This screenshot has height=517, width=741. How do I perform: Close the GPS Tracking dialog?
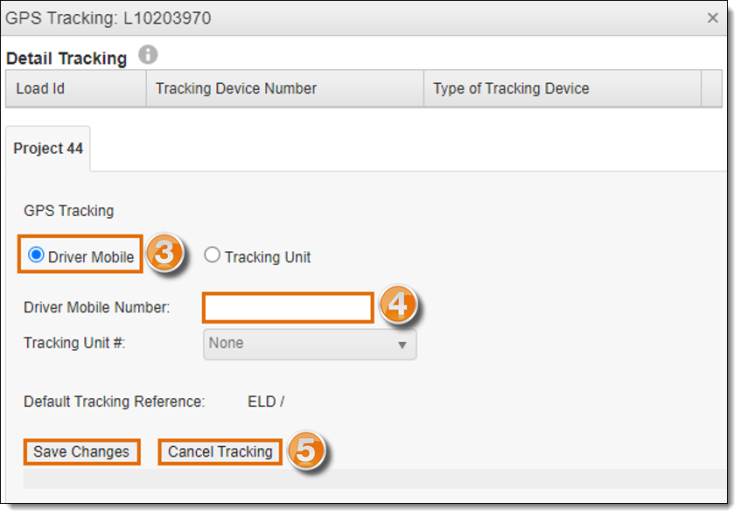point(713,18)
